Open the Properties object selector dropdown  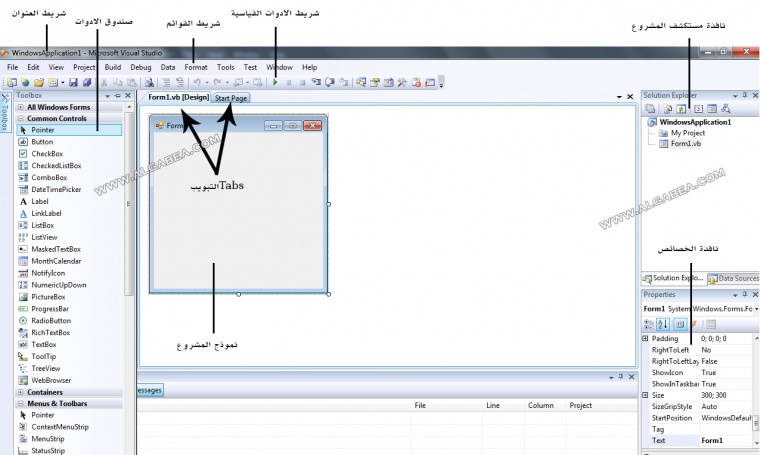[756, 309]
